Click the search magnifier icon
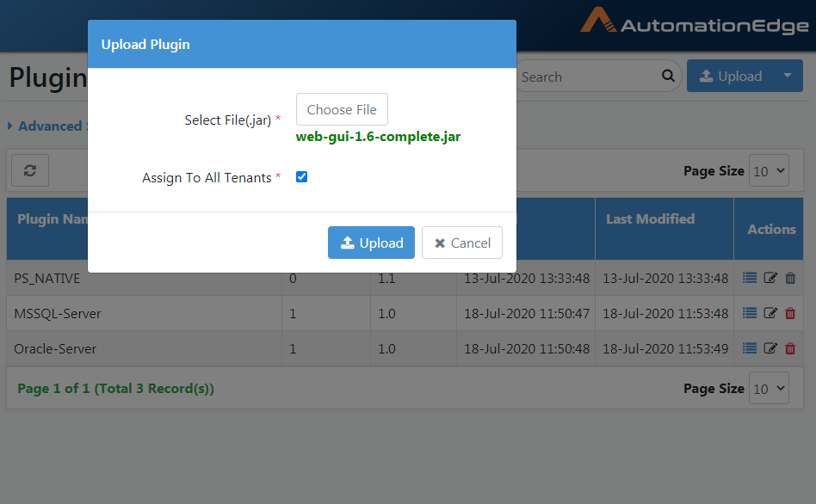Screen dimensions: 816x504 point(668,76)
